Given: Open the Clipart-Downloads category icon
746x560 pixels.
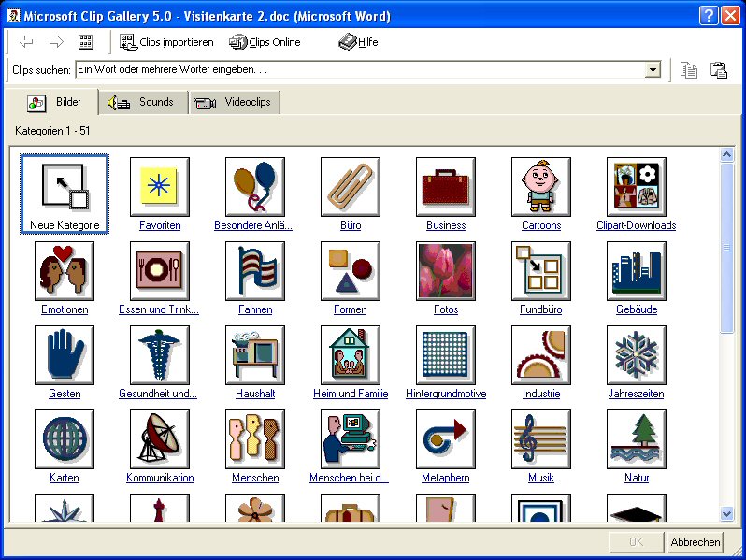Looking at the screenshot, I should [x=637, y=187].
